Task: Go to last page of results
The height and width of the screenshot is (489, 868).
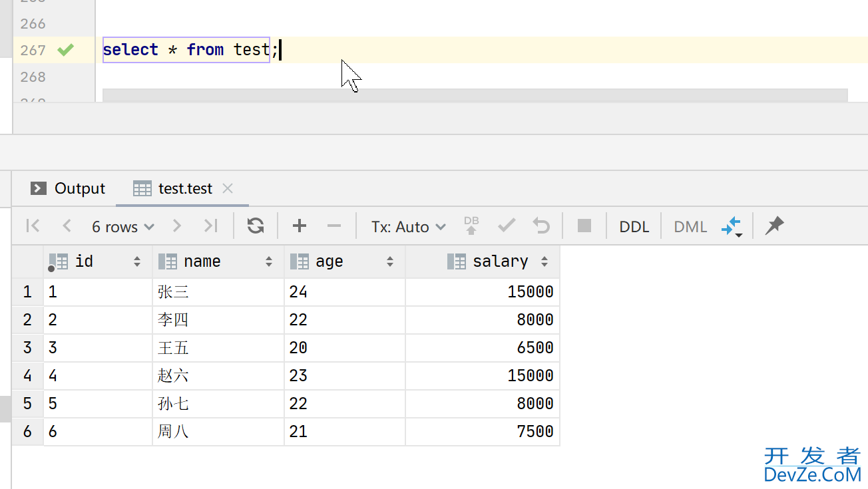Action: 210,226
